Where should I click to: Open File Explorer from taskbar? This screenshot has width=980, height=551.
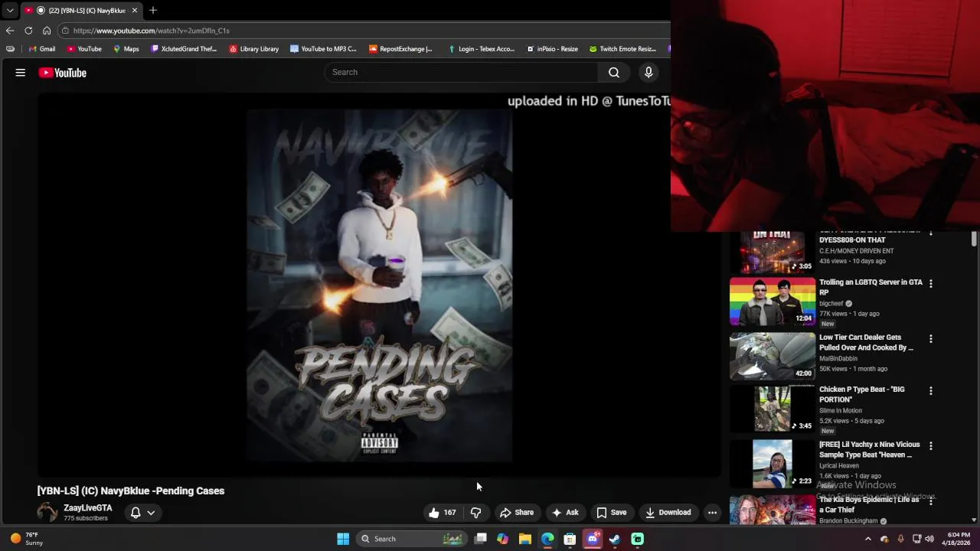[525, 539]
